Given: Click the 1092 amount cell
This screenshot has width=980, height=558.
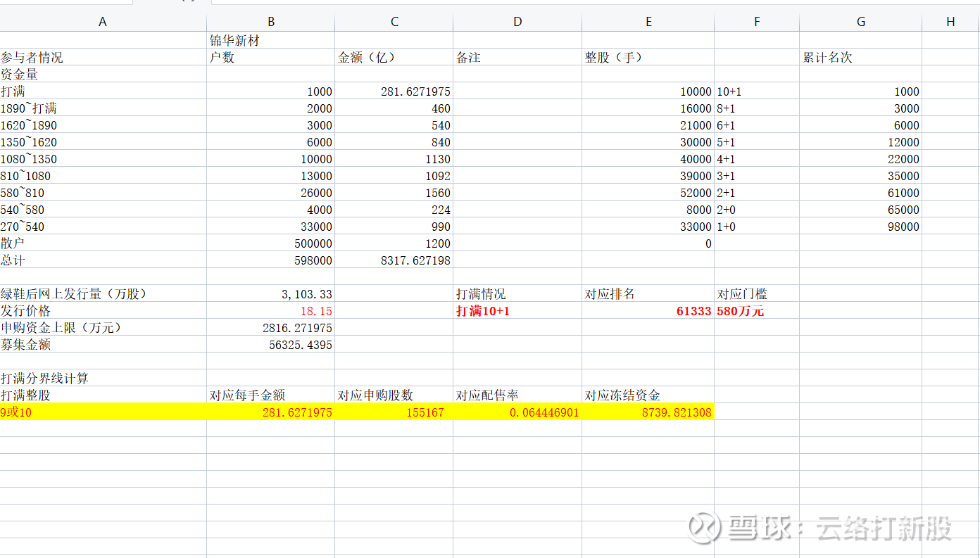Looking at the screenshot, I should [394, 175].
